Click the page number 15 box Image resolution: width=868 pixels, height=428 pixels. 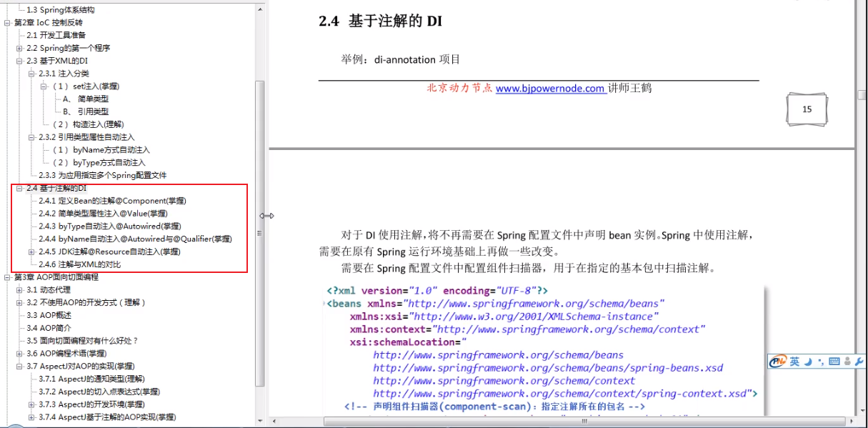[x=807, y=109]
